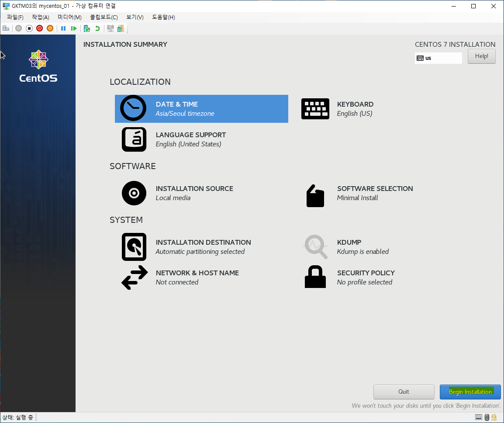Viewport: 504px width, 423px height.
Task: Open the Installation Source disc icon
Action: click(x=134, y=193)
